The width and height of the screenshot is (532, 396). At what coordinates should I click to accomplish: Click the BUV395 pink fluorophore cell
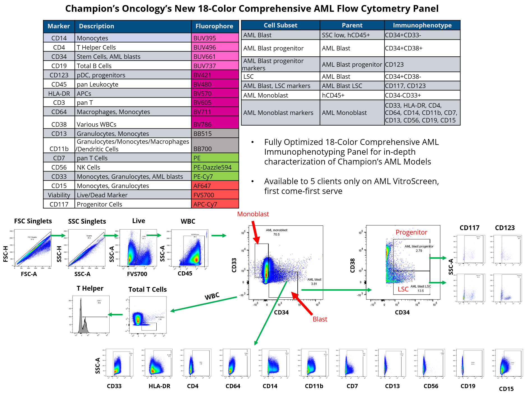[215, 38]
